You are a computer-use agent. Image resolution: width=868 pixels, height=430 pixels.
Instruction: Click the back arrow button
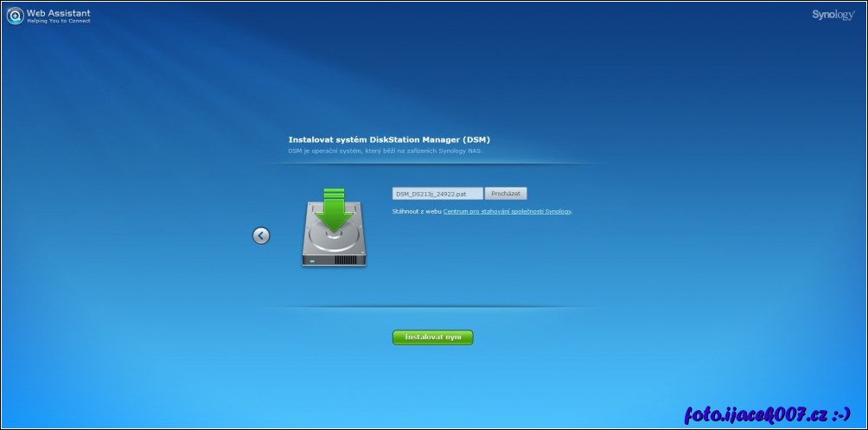pos(261,235)
